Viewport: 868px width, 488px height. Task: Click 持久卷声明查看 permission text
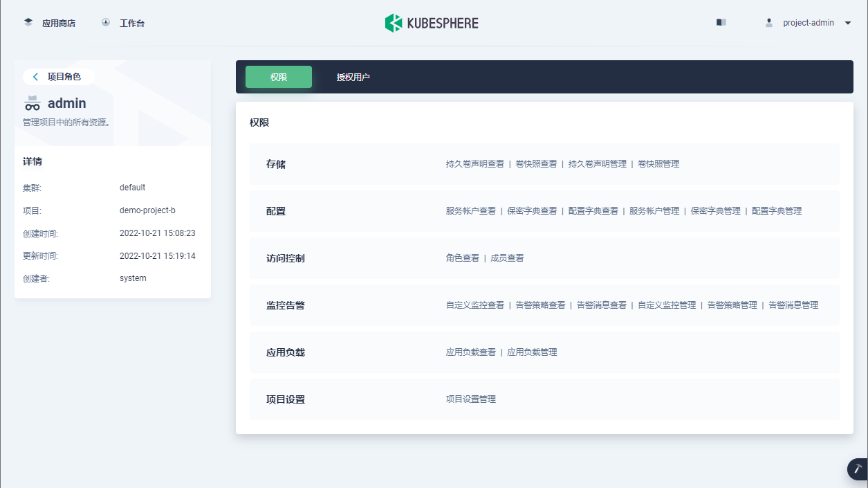point(475,164)
